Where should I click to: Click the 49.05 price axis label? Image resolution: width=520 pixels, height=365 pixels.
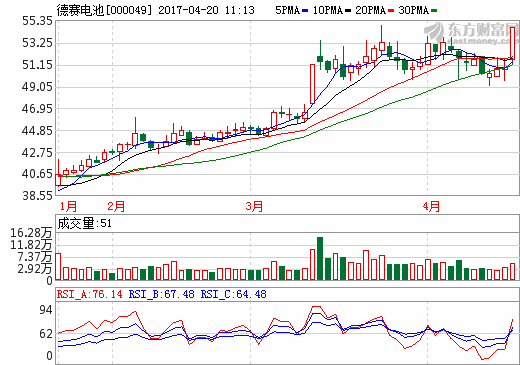pos(37,87)
